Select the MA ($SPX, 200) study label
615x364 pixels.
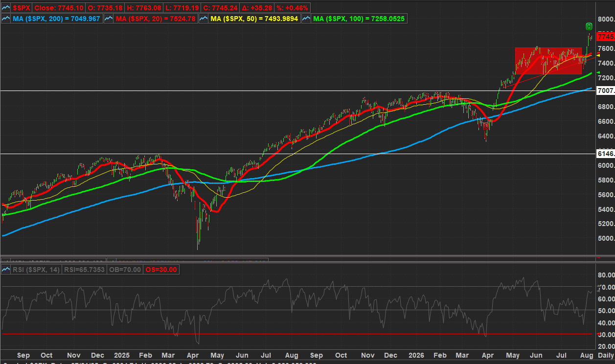pos(57,19)
